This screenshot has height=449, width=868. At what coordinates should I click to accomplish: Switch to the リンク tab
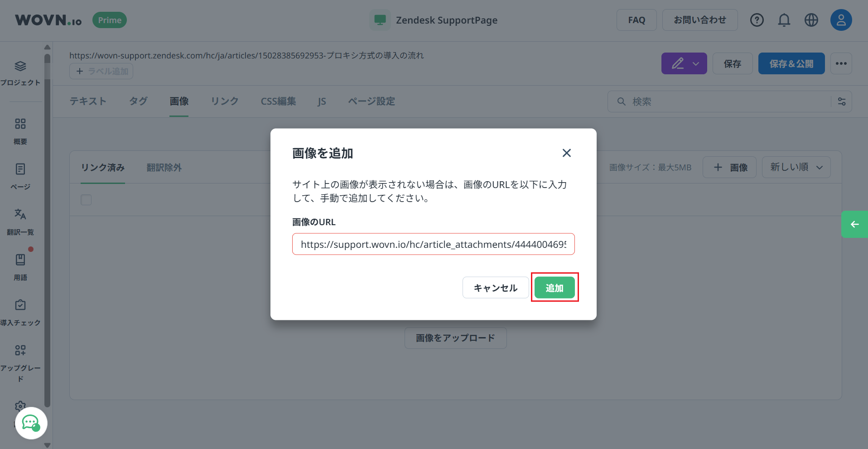tap(225, 101)
